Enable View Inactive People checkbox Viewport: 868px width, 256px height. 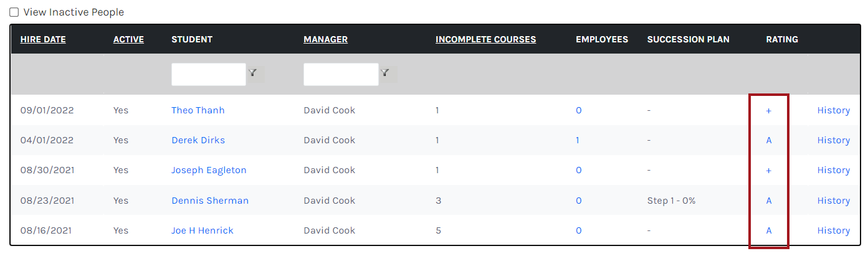pos(14,12)
